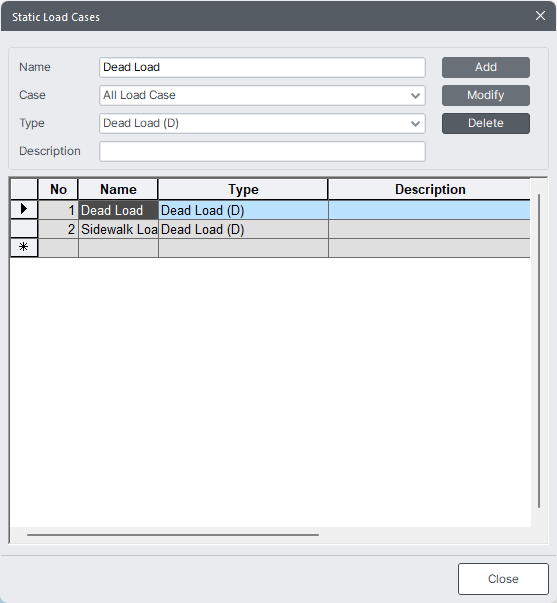
Task: Focus the Name input field
Action: tap(262, 67)
